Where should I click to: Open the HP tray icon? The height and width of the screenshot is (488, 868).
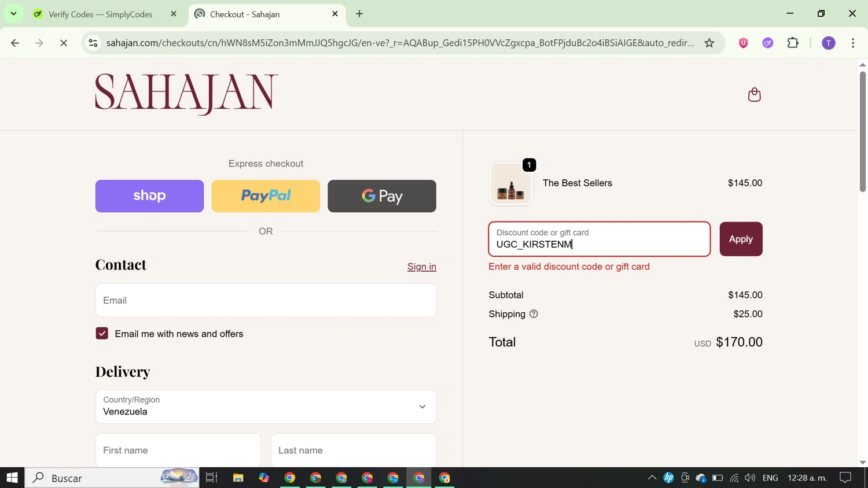[x=668, y=478]
